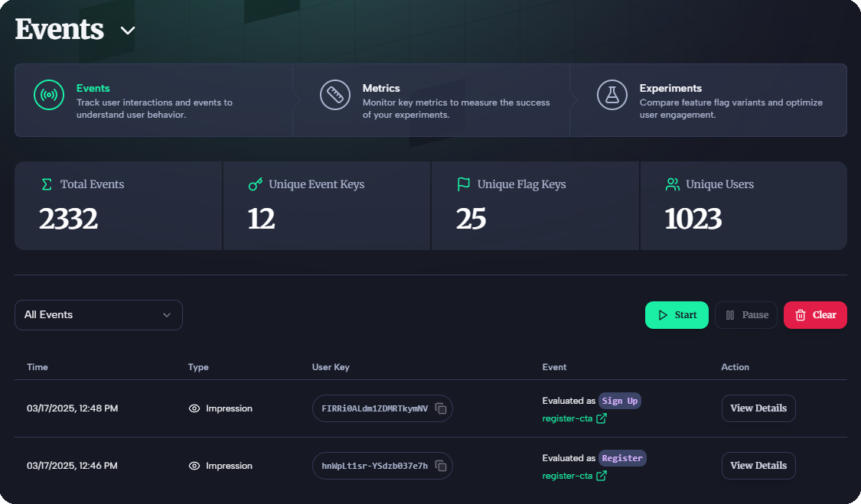Toggle the Impression eye icon on the second row
This screenshot has width=861, height=504.
coord(194,466)
